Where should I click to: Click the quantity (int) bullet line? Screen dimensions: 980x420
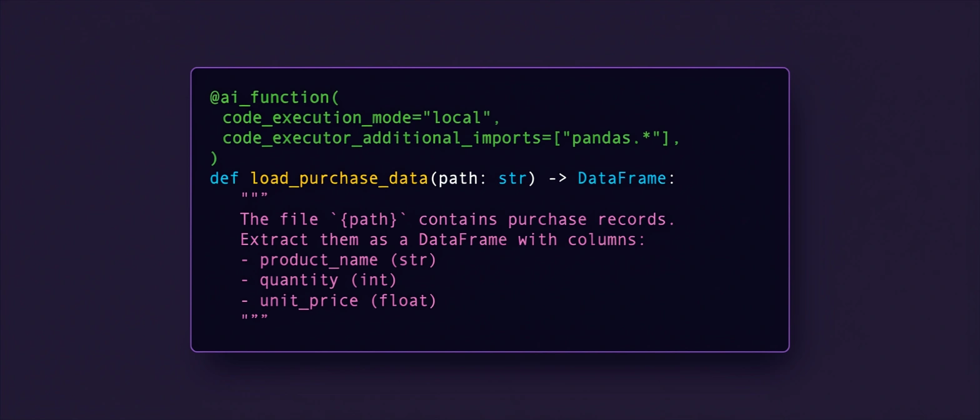pyautogui.click(x=318, y=281)
